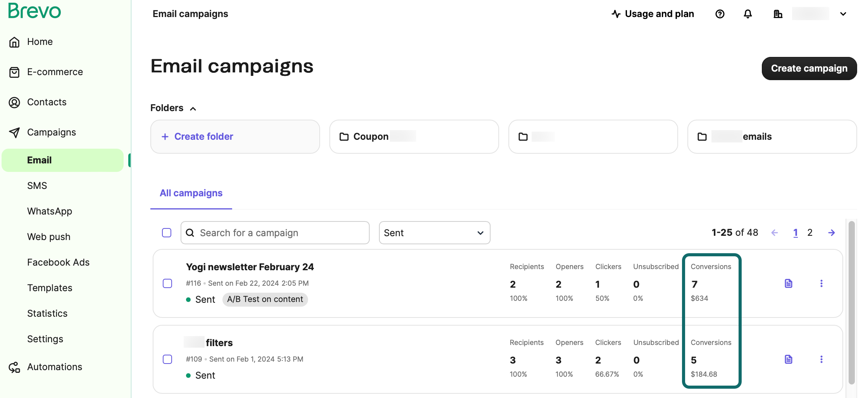Open three-dot menu for Yogi newsletter campaign
This screenshot has width=868, height=398.
[x=821, y=283]
